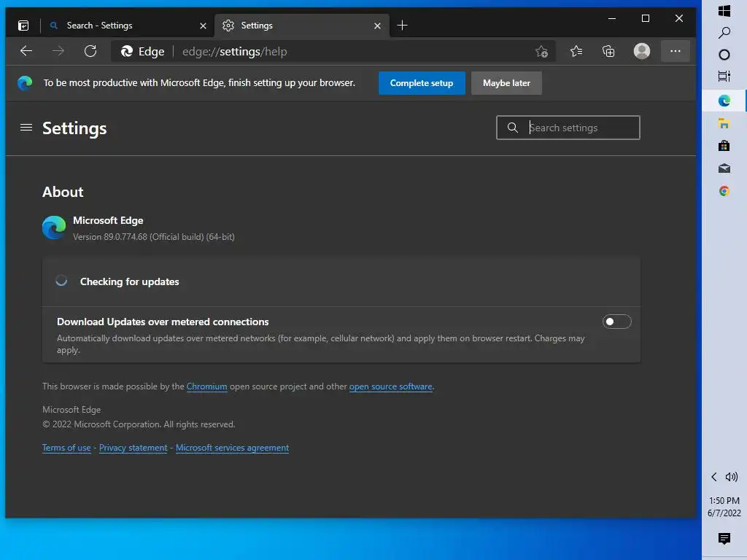Focus the Search settings field
747x560 pixels.
click(568, 128)
